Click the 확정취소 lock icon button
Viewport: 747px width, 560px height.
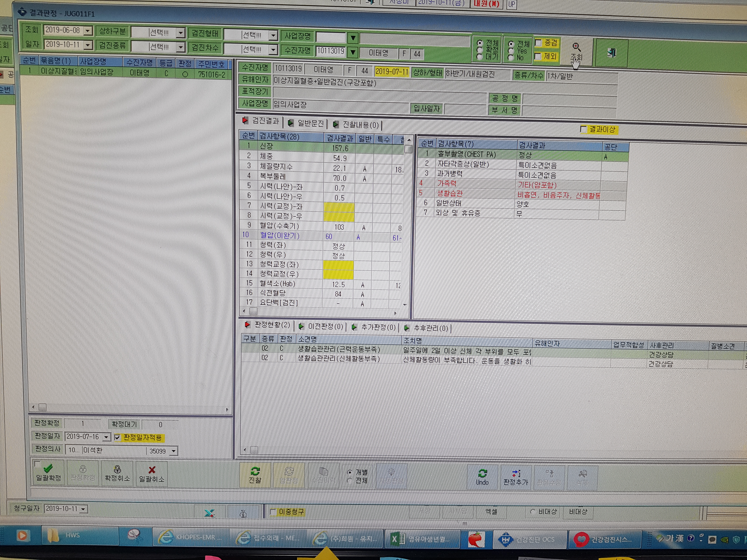pyautogui.click(x=117, y=473)
